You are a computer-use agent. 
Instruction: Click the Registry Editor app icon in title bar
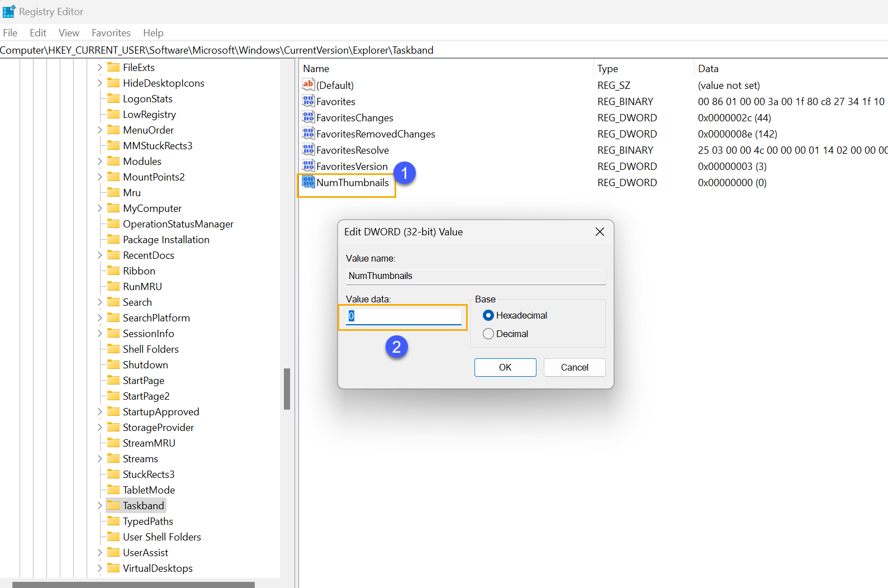coord(9,11)
